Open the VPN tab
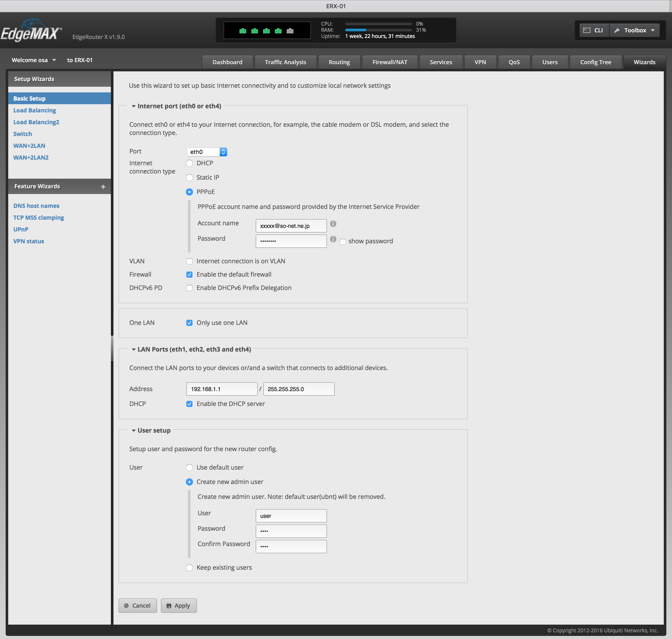The width and height of the screenshot is (672, 639). 480,62
